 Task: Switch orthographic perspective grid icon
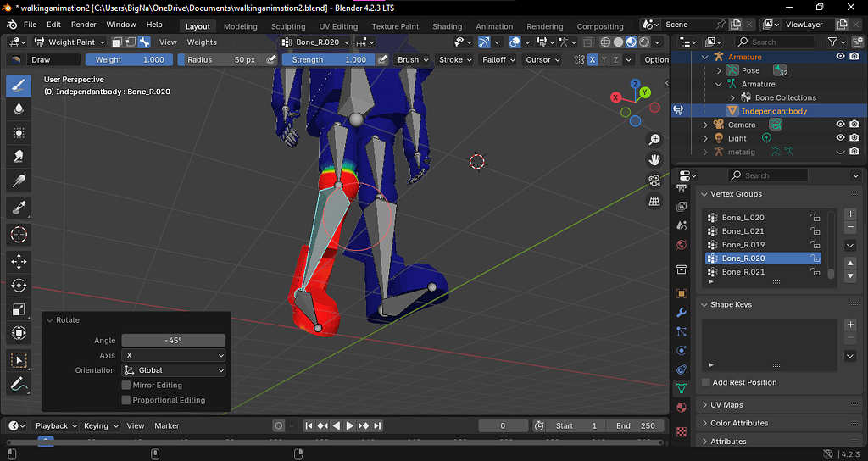click(x=654, y=201)
